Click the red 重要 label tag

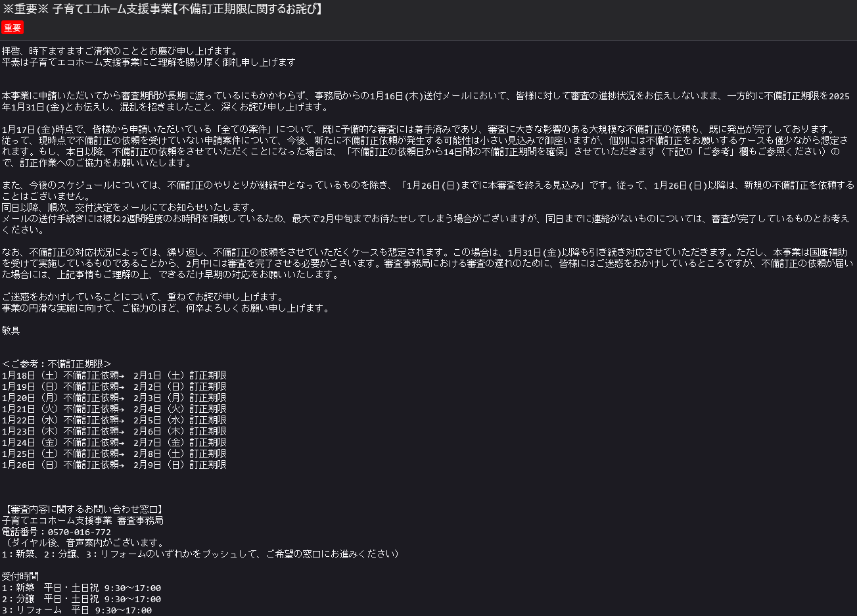[12, 28]
